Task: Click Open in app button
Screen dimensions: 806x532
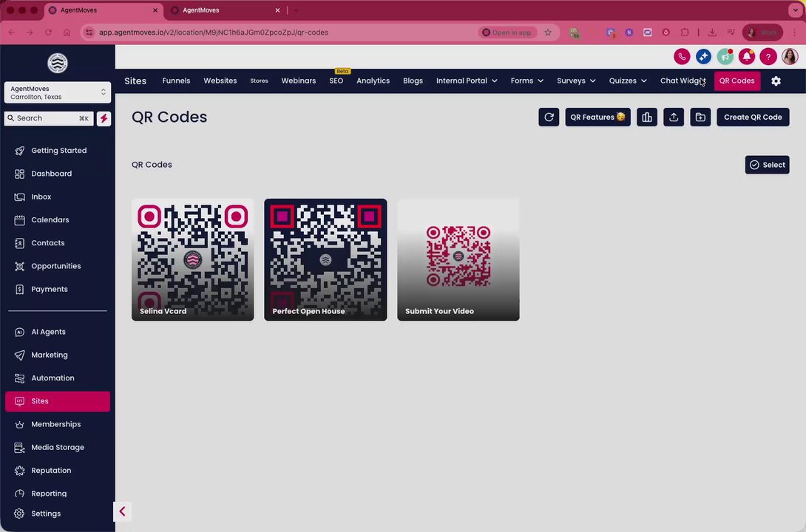Action: [x=507, y=33]
